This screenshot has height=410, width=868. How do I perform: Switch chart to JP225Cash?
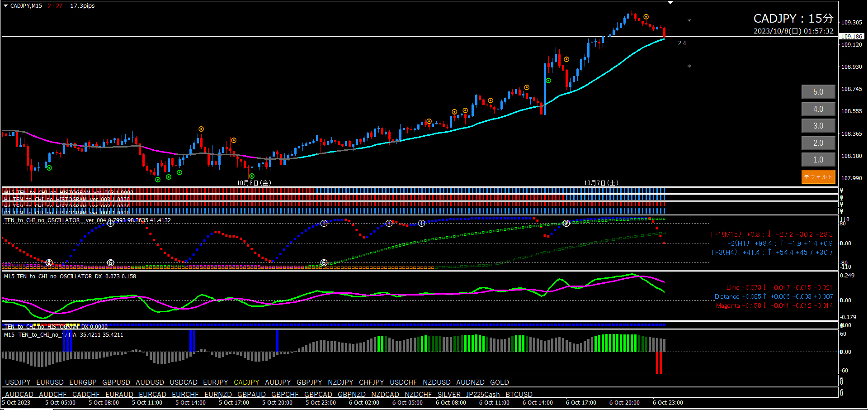click(x=483, y=395)
